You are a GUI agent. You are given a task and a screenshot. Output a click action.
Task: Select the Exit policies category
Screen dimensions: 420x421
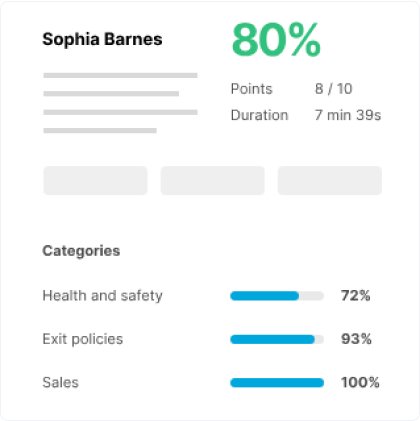click(83, 339)
